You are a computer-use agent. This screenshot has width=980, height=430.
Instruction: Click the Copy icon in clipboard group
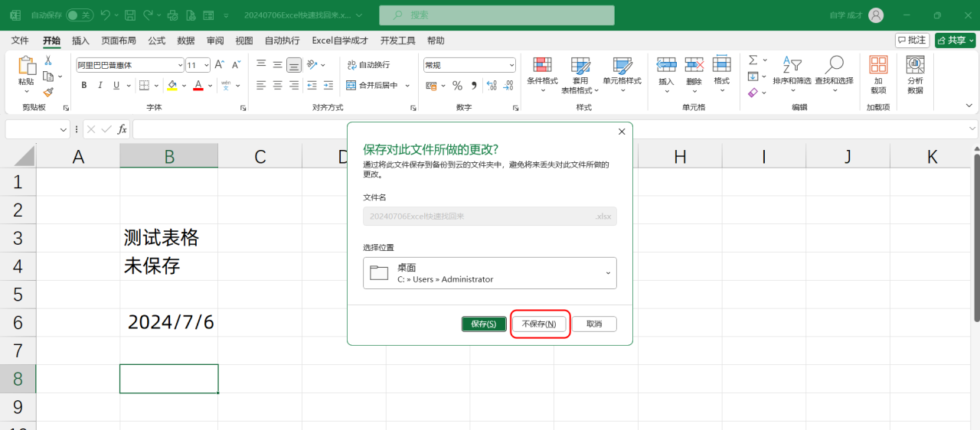[47, 76]
